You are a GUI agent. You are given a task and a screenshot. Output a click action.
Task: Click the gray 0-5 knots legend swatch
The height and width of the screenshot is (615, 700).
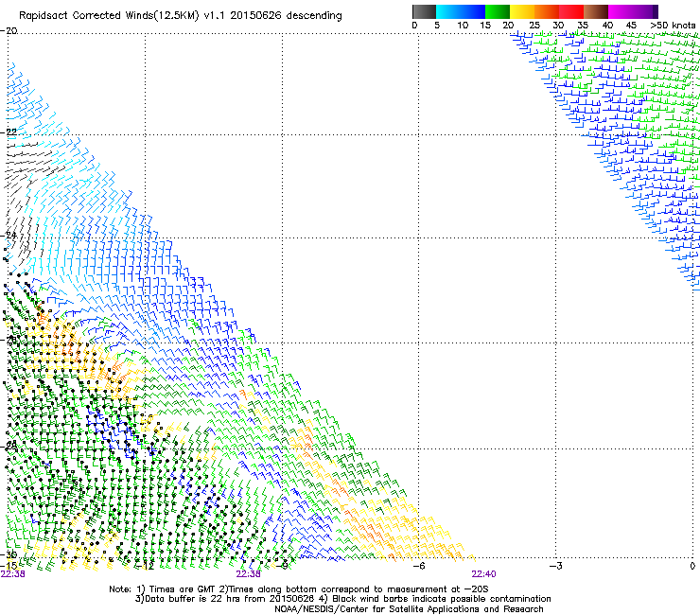point(424,11)
